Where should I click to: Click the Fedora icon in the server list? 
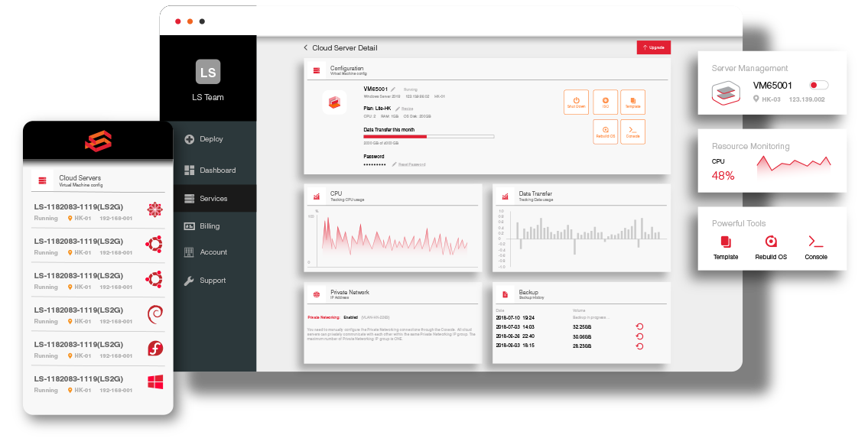(x=153, y=348)
